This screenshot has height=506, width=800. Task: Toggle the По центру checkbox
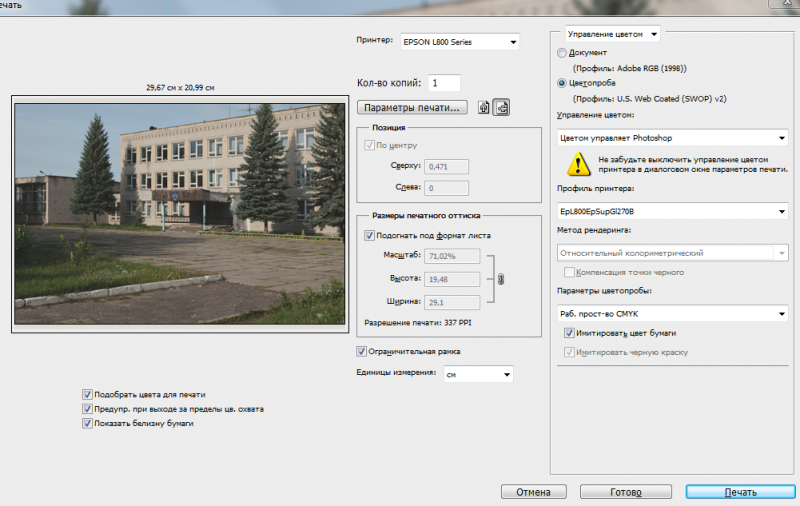pos(369,145)
